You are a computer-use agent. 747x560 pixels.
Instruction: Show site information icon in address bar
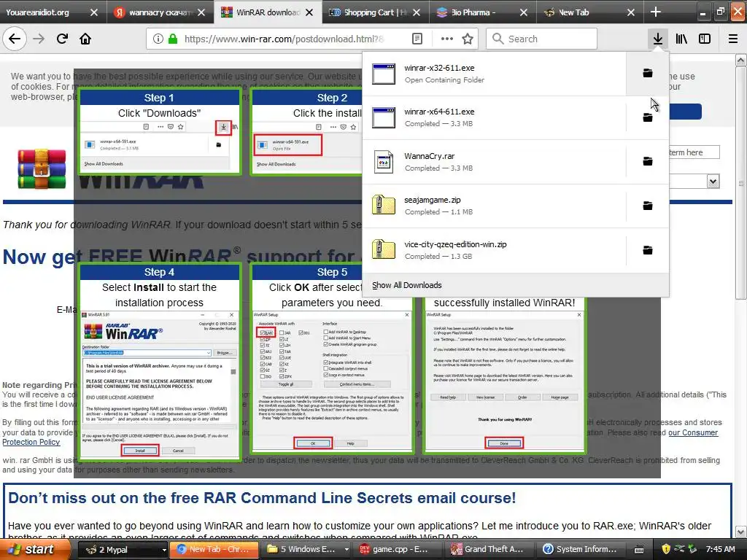(158, 39)
